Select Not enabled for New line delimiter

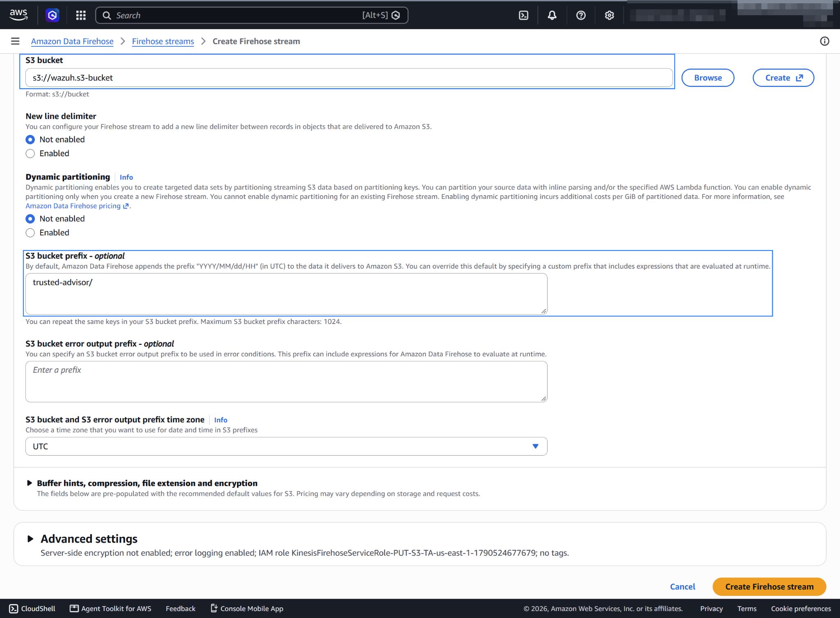[x=30, y=139]
